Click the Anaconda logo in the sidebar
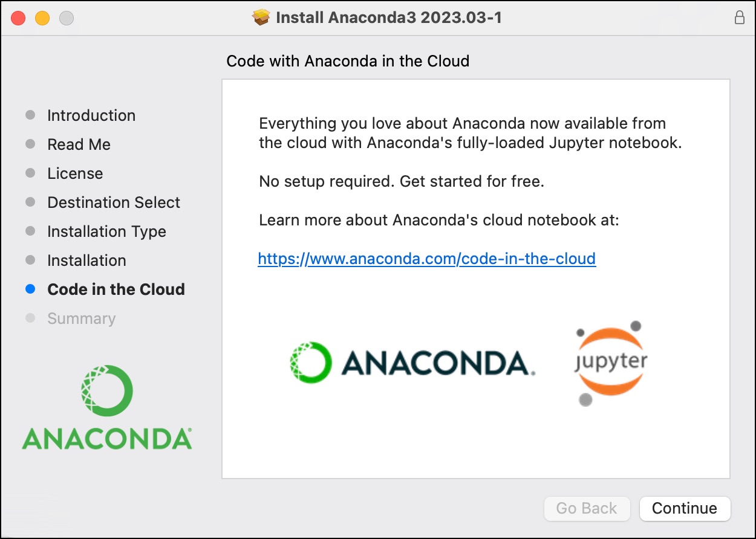 [x=106, y=408]
